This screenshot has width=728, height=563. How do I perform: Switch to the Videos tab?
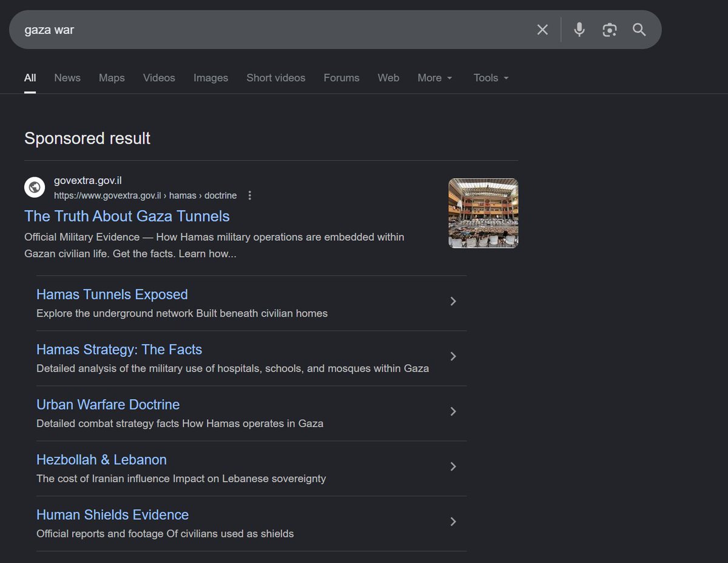click(x=159, y=78)
